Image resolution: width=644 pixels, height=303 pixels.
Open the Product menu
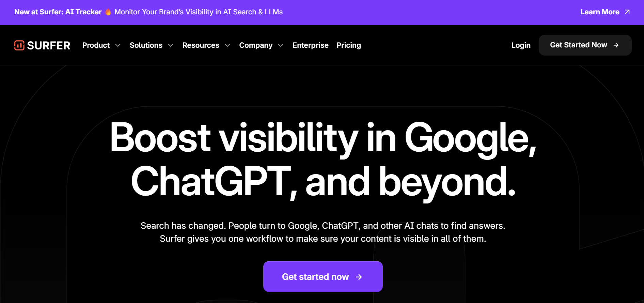[x=96, y=45]
